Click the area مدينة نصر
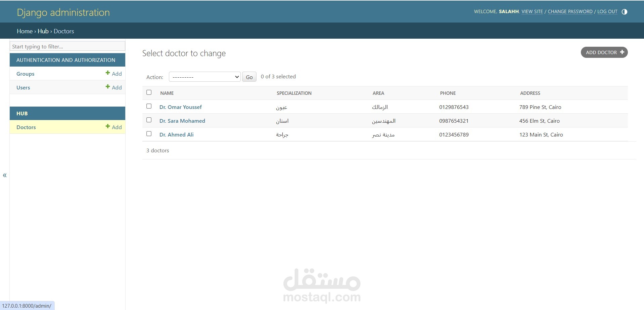This screenshot has height=310, width=644. (x=383, y=135)
